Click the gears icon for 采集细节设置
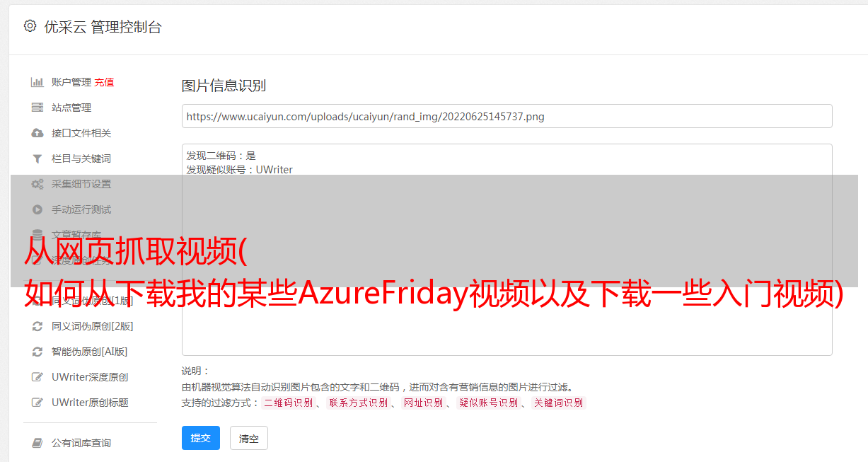 click(x=37, y=184)
